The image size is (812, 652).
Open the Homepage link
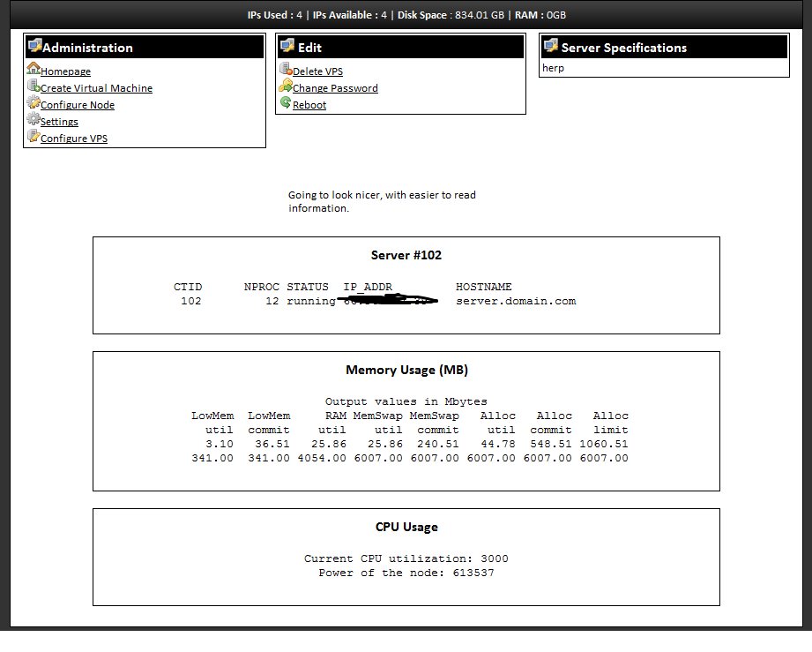tap(65, 71)
